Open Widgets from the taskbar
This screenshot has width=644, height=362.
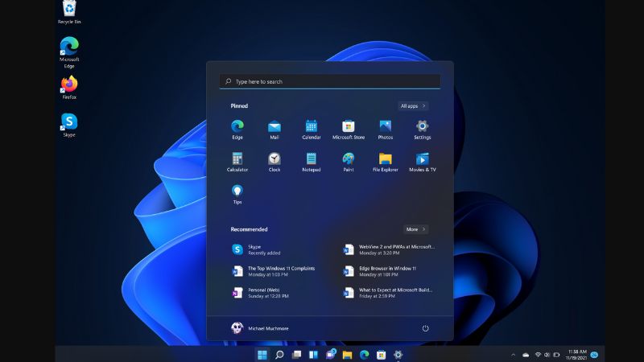point(313,355)
